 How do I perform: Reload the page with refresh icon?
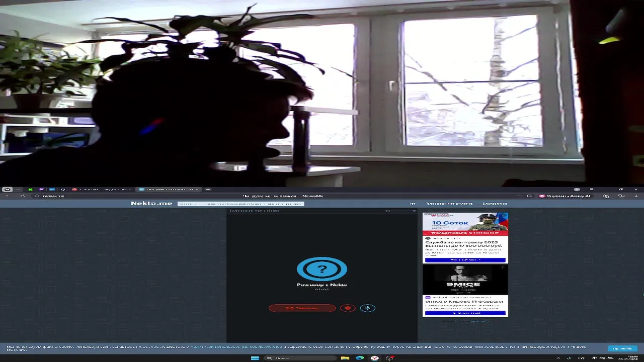pyautogui.click(x=23, y=196)
